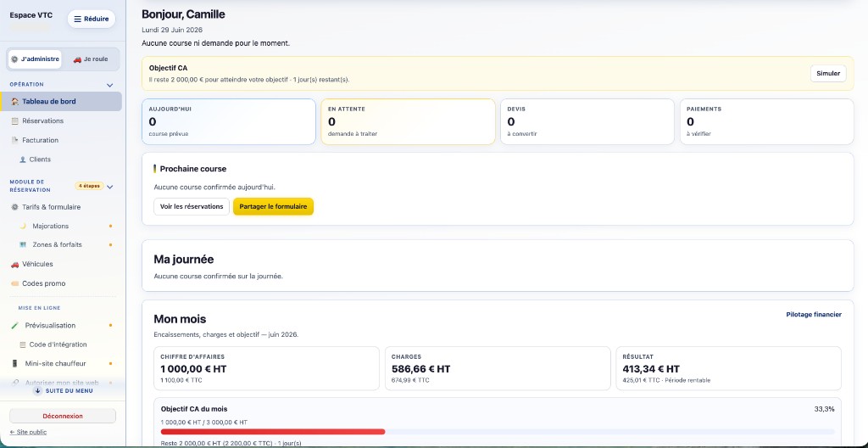Image resolution: width=868 pixels, height=448 pixels.
Task: Click the 1 000,00 € HT / 3 000,00 € HT text
Action: [x=204, y=423]
